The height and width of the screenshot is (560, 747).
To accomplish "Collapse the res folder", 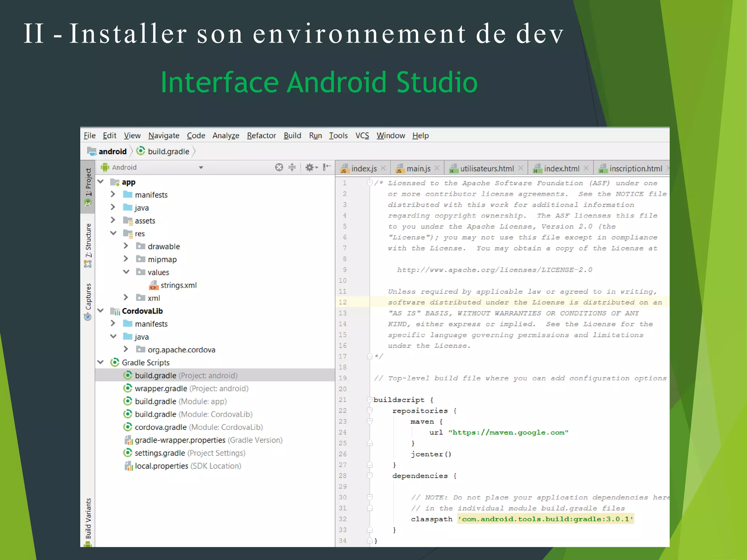I will pos(113,233).
